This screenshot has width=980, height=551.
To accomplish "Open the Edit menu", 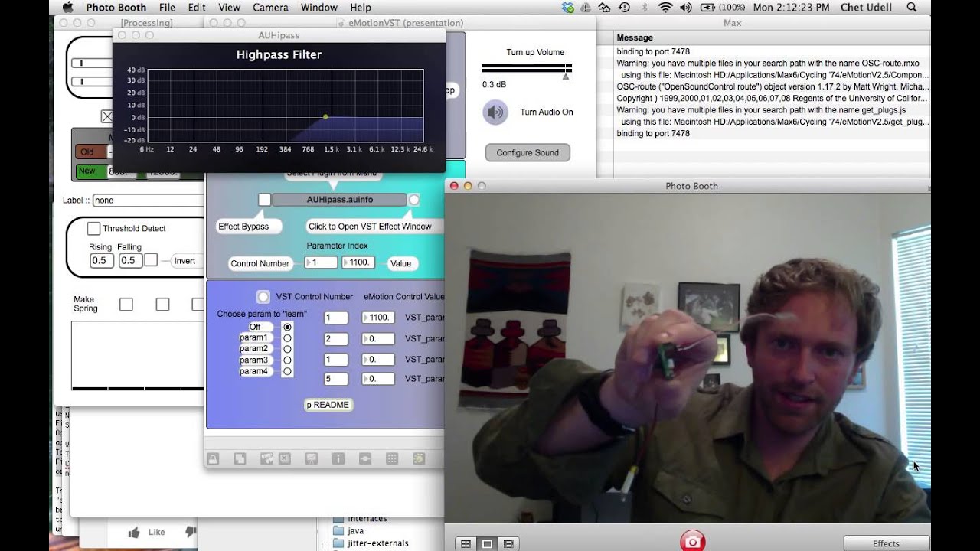I will [197, 7].
